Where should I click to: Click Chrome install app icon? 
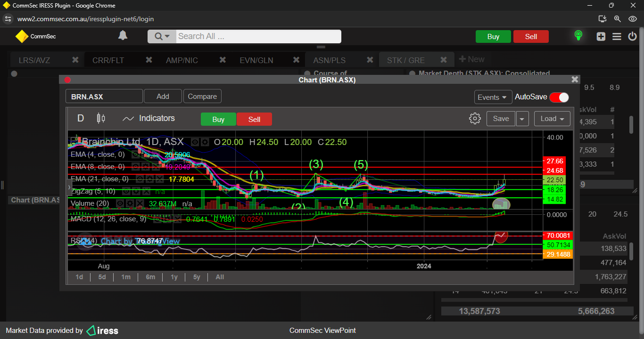tap(602, 19)
